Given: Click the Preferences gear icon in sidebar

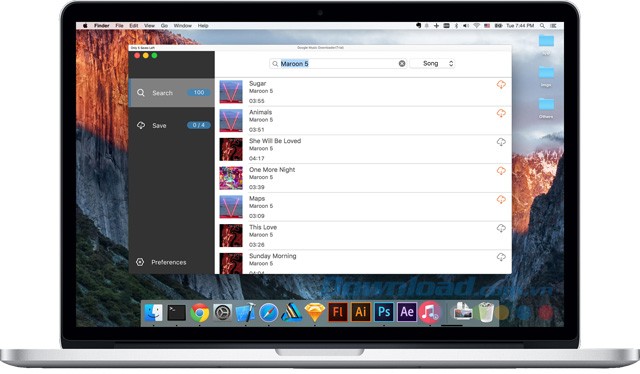Looking at the screenshot, I should tap(140, 262).
